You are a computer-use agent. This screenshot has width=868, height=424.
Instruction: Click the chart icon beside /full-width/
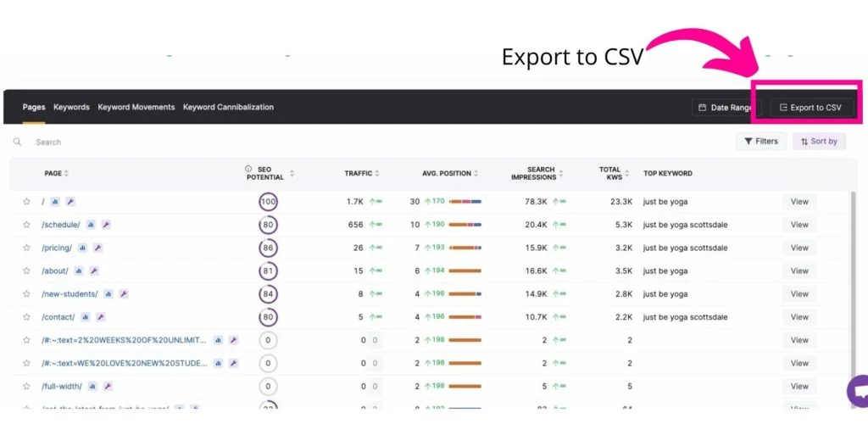pyautogui.click(x=92, y=387)
